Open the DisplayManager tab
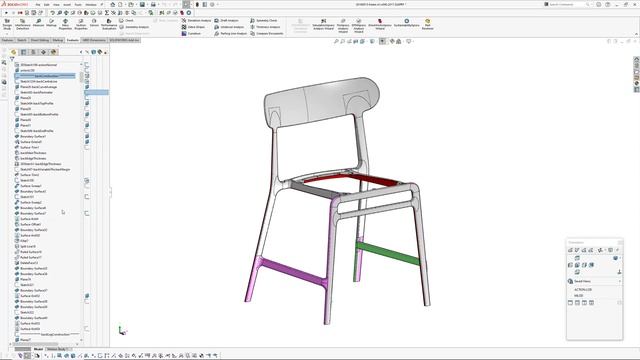Viewport: 640px width, 360px height. coord(53,52)
